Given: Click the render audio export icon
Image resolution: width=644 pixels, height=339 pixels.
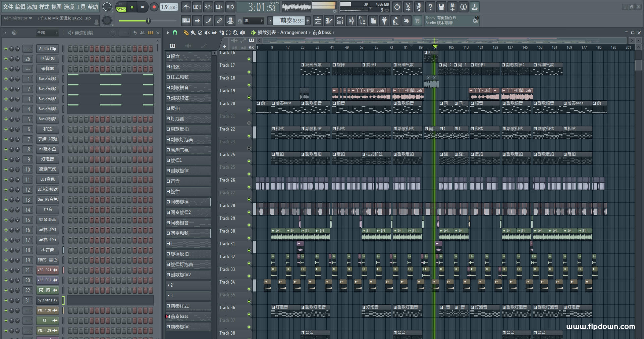Looking at the screenshot, I should pyautogui.click(x=452, y=7).
